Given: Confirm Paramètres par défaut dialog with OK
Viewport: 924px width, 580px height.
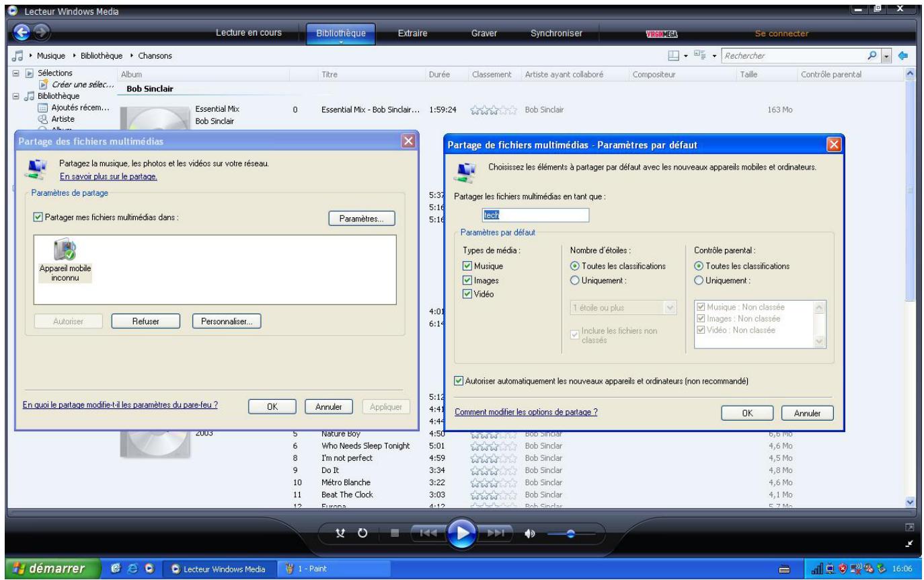Looking at the screenshot, I should coord(747,412).
